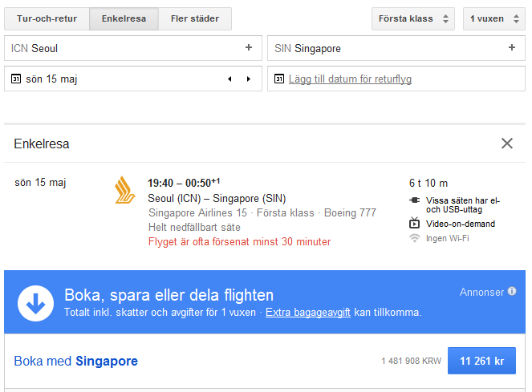The image size is (532, 392).
Task: Click Lägg till datum för returflyg field
Action: pyautogui.click(x=351, y=79)
